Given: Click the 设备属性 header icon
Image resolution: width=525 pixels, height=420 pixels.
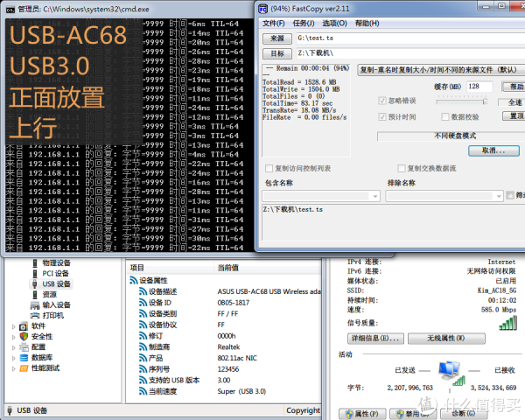Looking at the screenshot, I should (x=134, y=280).
